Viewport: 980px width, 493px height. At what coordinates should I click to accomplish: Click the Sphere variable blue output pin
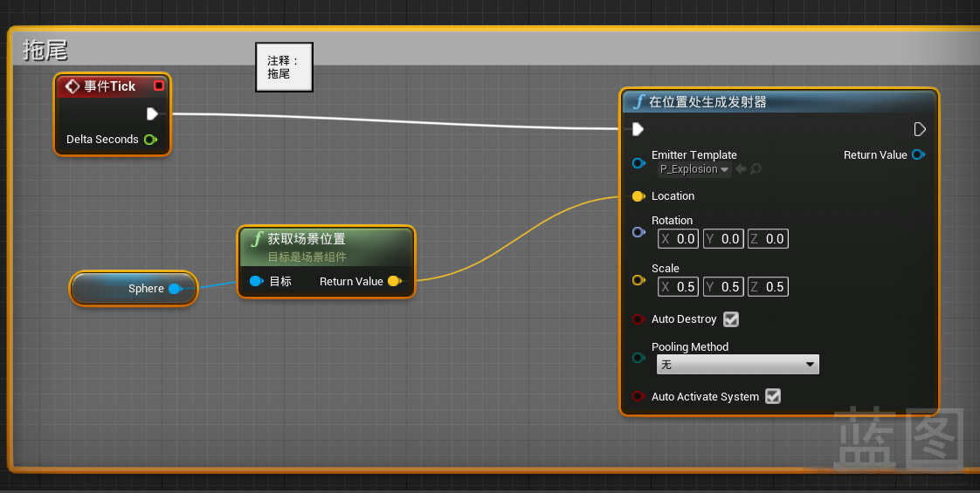click(x=175, y=288)
